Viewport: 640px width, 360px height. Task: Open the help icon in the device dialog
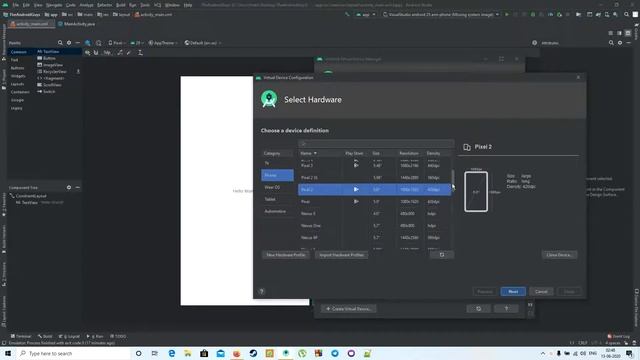coord(262,291)
